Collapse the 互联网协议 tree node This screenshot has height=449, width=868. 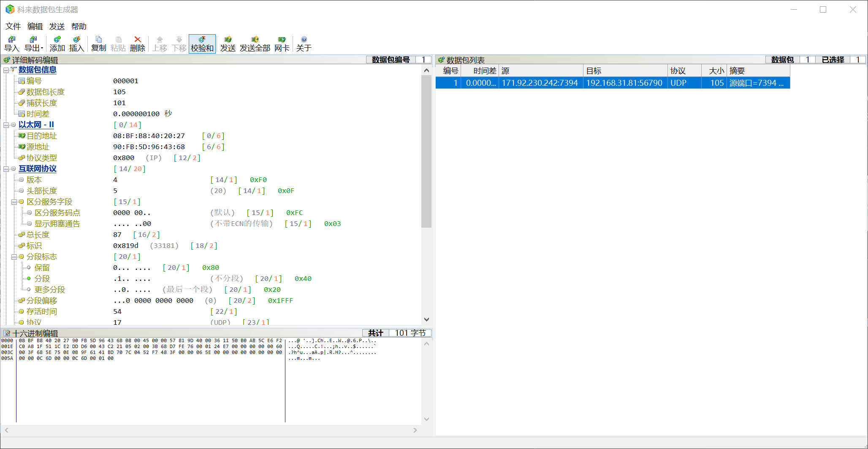pos(6,169)
